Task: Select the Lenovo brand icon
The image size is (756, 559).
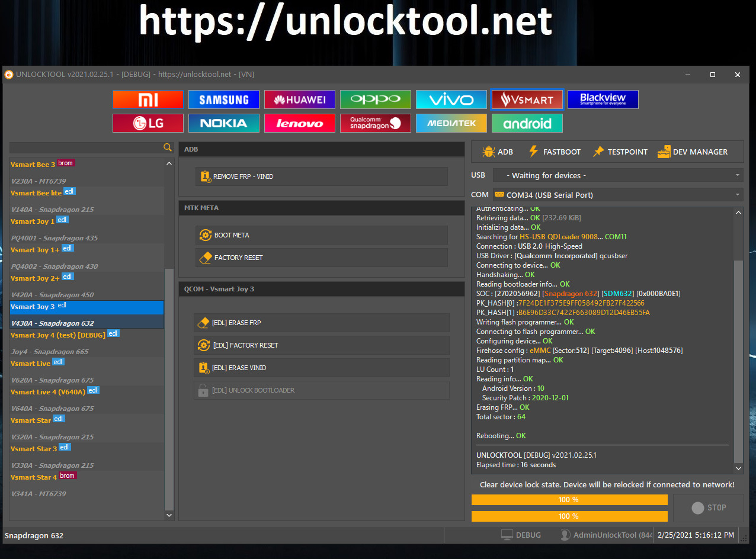Action: (300, 123)
